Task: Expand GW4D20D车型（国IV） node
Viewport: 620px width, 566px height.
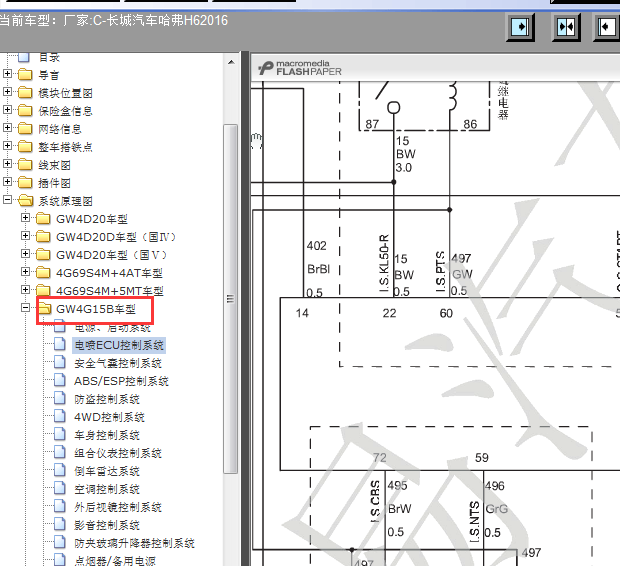Action: (25, 236)
